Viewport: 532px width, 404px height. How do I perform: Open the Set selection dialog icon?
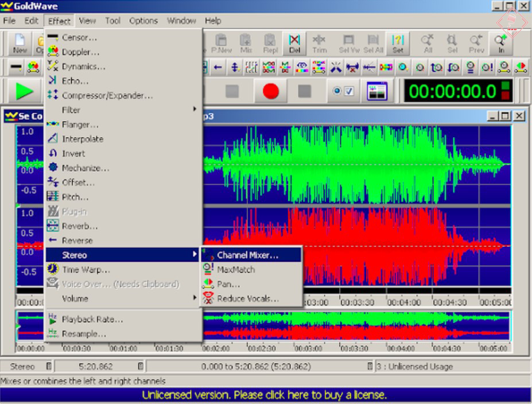(x=398, y=43)
